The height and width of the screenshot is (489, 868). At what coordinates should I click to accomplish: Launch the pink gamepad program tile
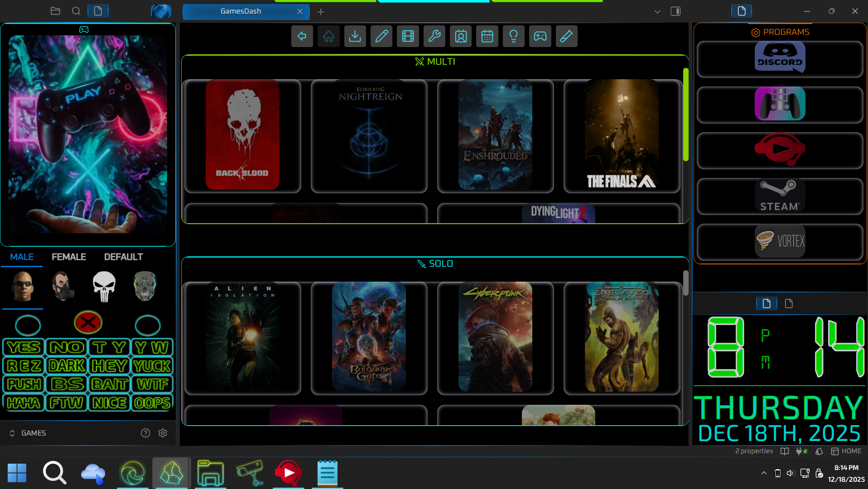[x=780, y=105]
